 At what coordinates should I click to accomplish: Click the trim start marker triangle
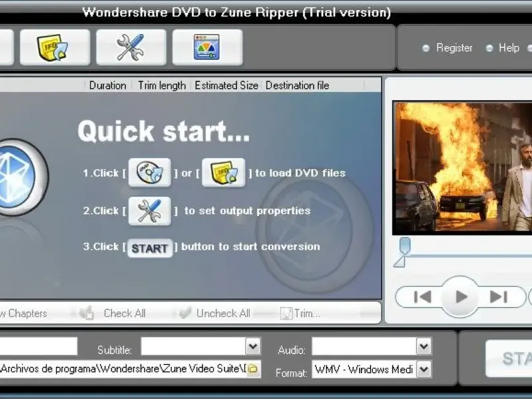pyautogui.click(x=400, y=261)
